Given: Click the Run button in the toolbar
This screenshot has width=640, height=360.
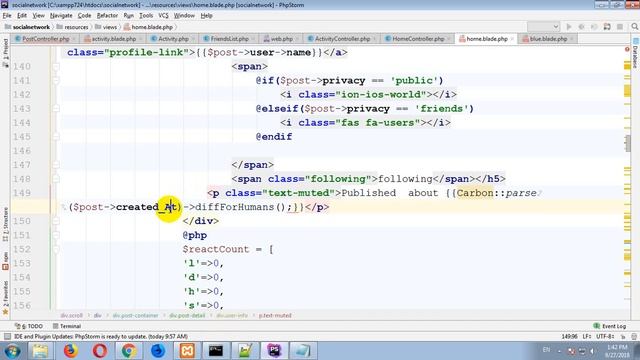Looking at the screenshot, I should (569, 27).
